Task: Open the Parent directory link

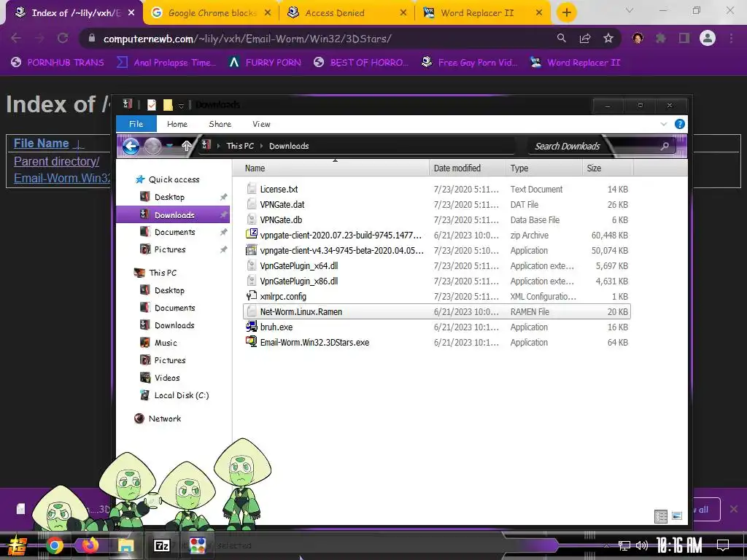Action: [57, 161]
